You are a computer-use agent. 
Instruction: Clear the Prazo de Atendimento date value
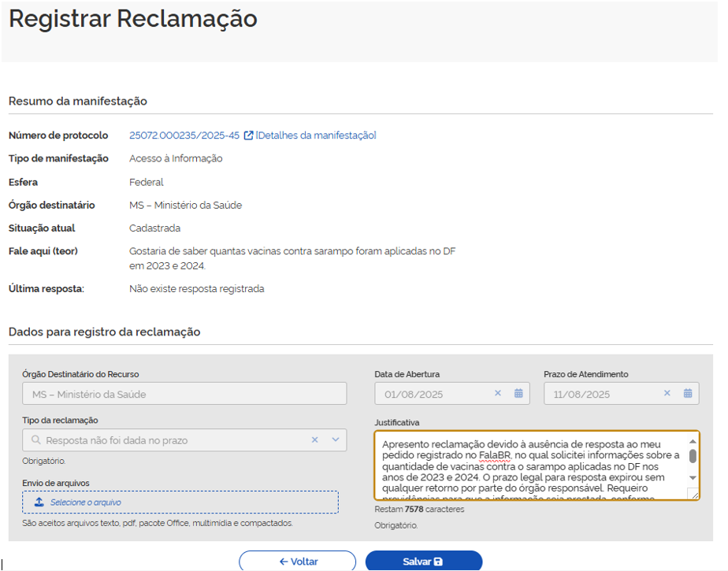tap(667, 394)
